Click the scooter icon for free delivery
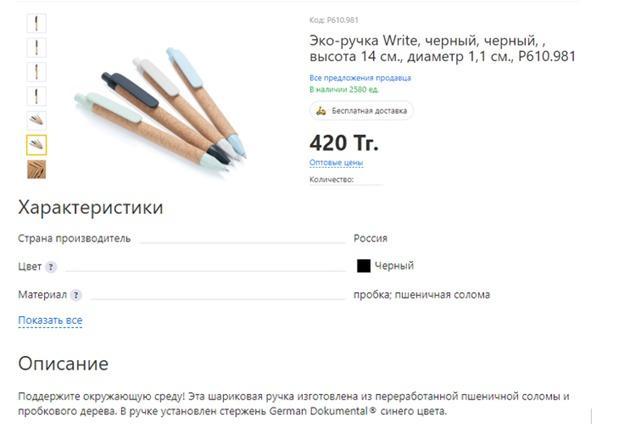 321,111
